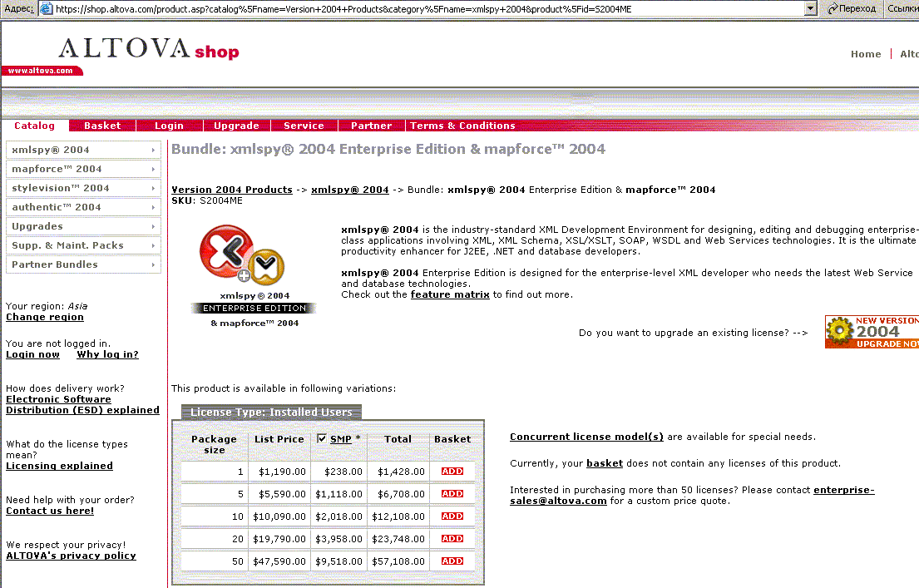Screen dimensions: 919x588
Task: Add the 1-license package to basket
Action: click(452, 472)
